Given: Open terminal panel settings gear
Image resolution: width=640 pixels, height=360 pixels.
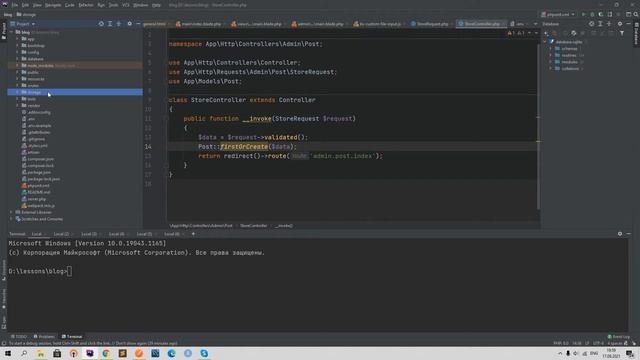Looking at the screenshot, I should [x=620, y=234].
